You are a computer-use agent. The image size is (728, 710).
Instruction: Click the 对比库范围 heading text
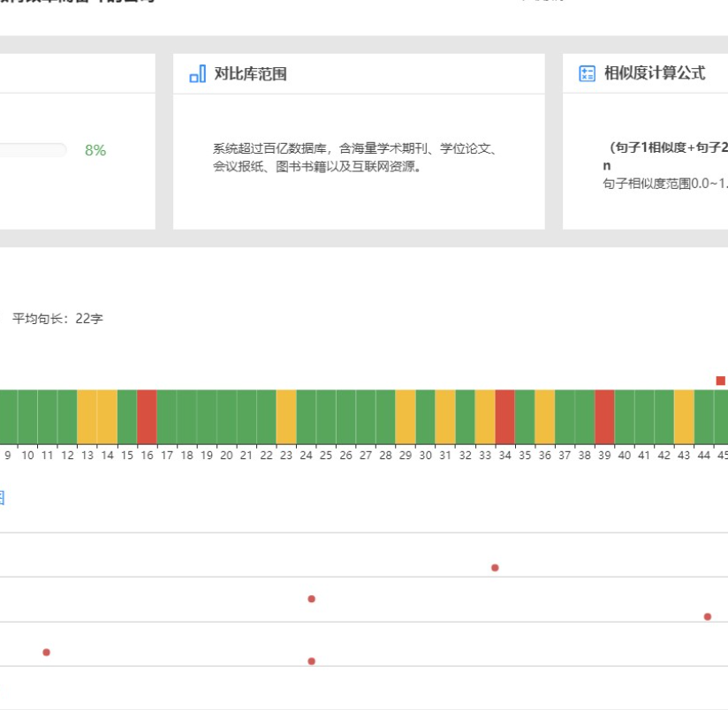pos(250,74)
